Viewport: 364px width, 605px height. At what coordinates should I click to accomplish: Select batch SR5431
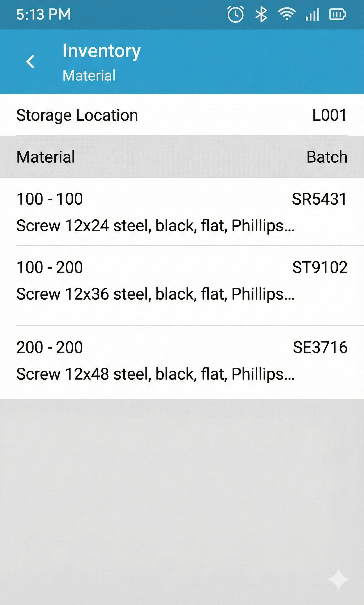[x=319, y=199]
